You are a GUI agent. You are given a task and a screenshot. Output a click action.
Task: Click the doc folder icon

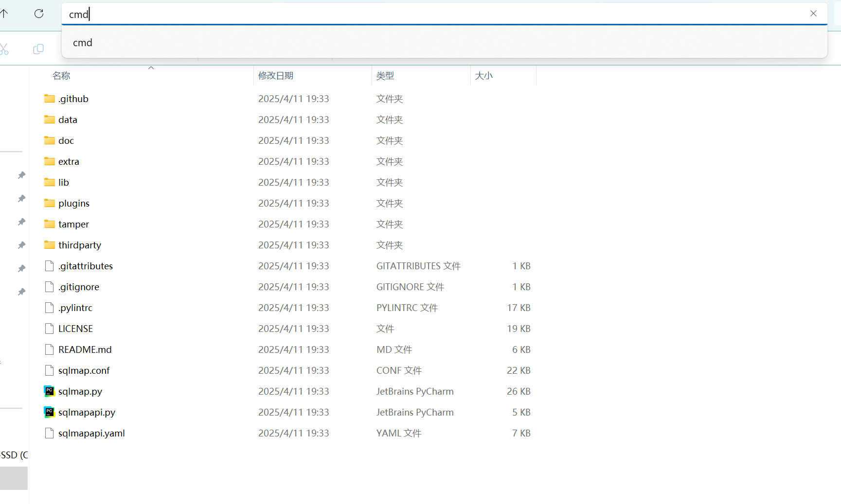click(50, 140)
